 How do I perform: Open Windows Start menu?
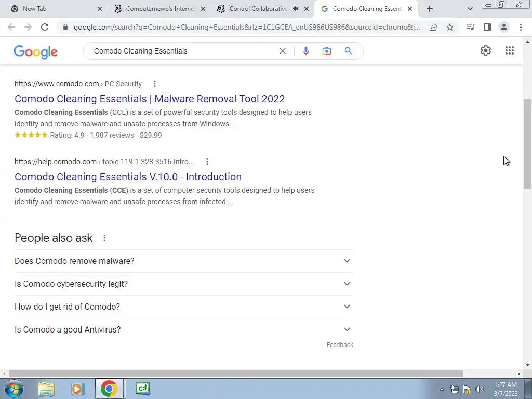coord(14,389)
